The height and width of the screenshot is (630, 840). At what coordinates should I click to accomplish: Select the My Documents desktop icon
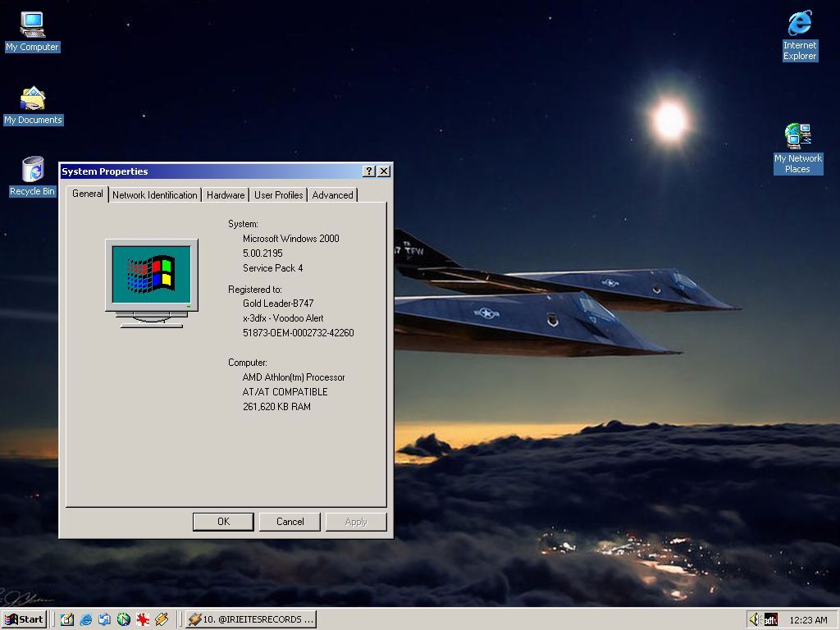[33, 99]
